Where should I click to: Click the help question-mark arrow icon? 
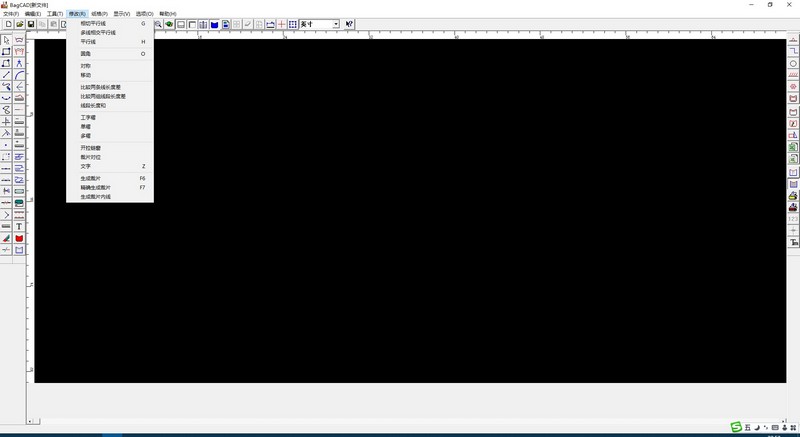350,24
